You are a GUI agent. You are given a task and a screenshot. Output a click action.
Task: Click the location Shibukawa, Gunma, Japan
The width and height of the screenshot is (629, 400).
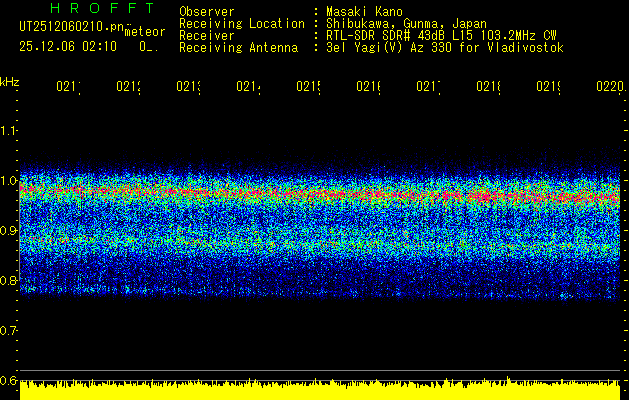point(406,24)
